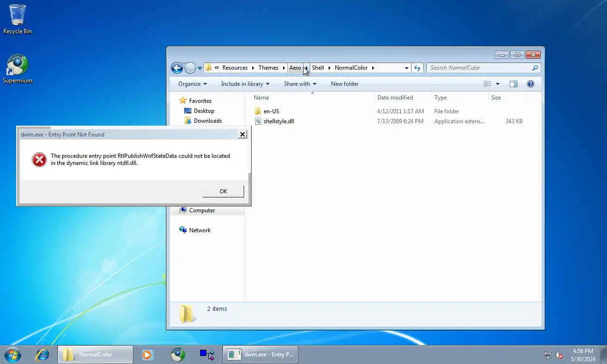
Task: Click the 343 KB size cell
Action: pos(514,121)
